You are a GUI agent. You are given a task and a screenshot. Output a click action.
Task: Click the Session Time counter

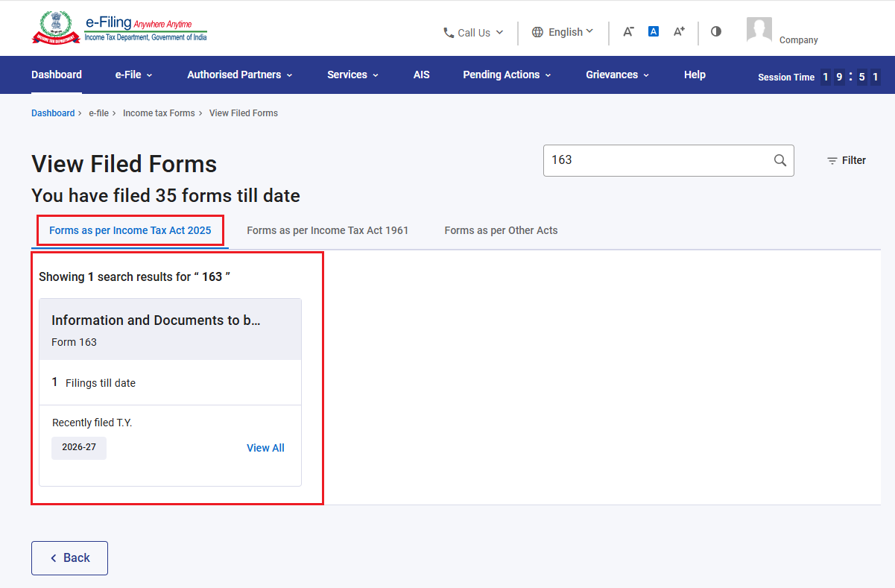pyautogui.click(x=819, y=77)
